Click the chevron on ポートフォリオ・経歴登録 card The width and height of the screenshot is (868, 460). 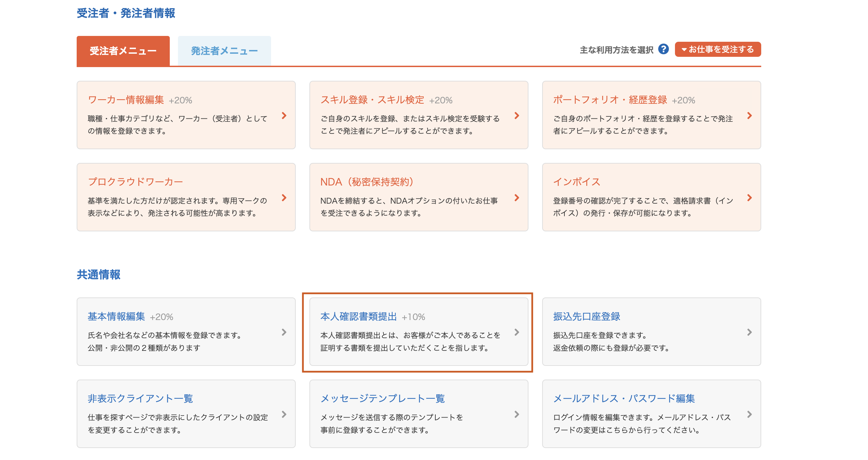click(x=750, y=115)
